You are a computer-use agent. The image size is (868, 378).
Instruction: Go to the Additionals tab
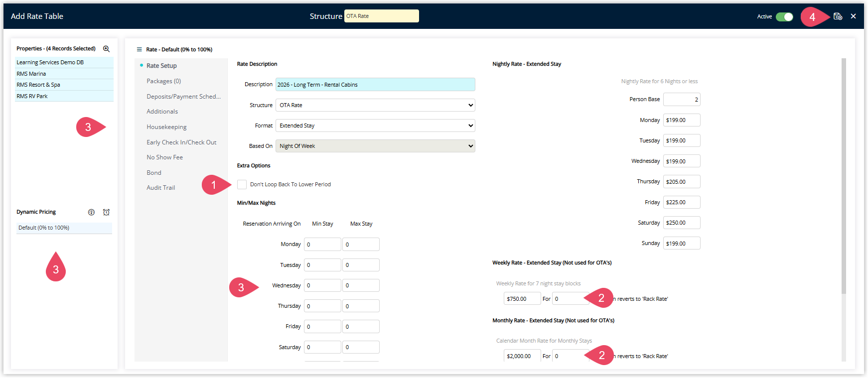(162, 112)
